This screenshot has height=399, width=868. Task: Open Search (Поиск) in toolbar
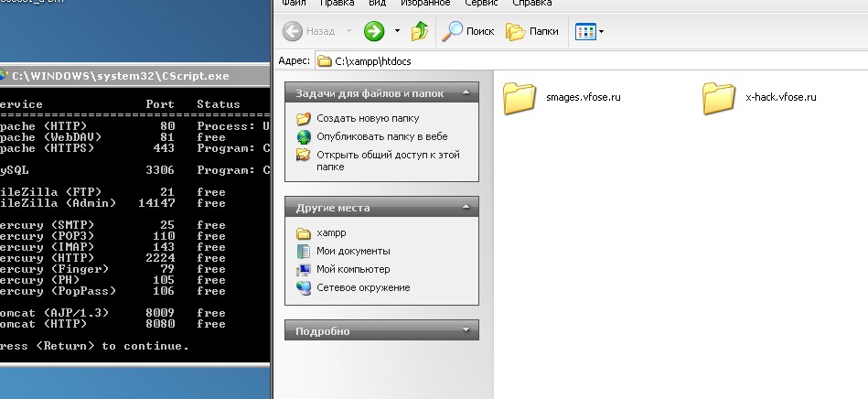(468, 31)
